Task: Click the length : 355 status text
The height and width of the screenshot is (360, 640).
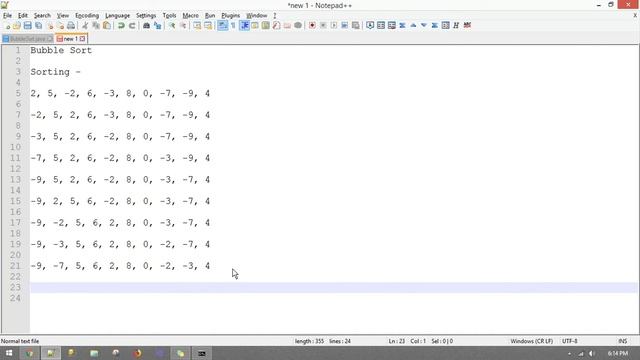Action: 309,341
